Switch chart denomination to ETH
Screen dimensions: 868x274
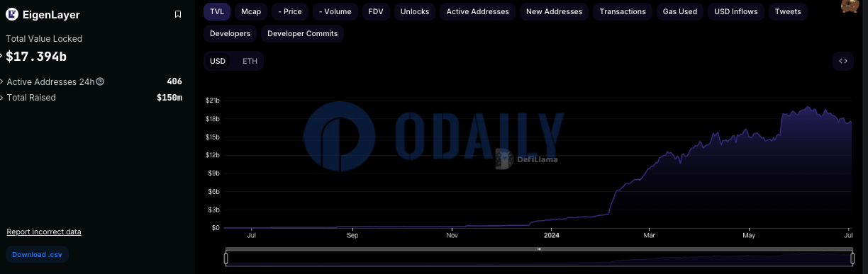250,61
